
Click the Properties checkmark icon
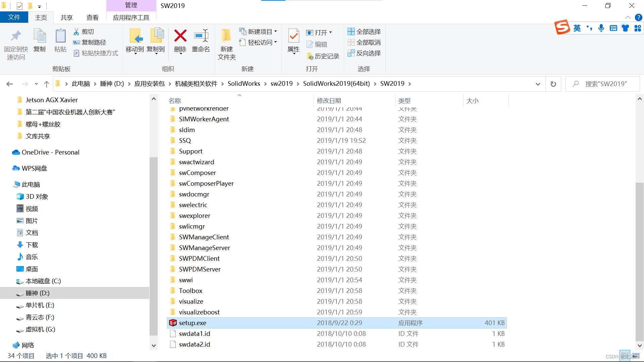coord(293,36)
